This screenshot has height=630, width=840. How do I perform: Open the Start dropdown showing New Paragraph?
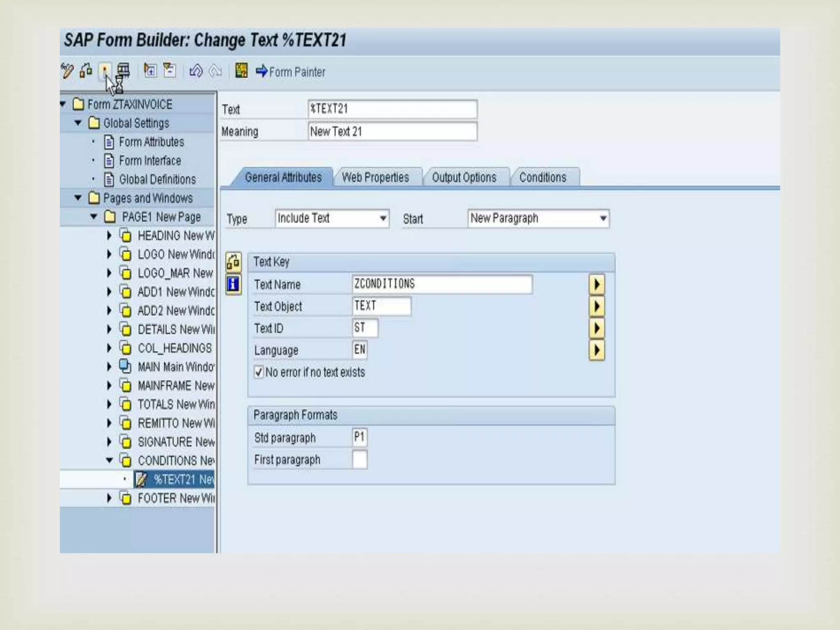point(603,218)
